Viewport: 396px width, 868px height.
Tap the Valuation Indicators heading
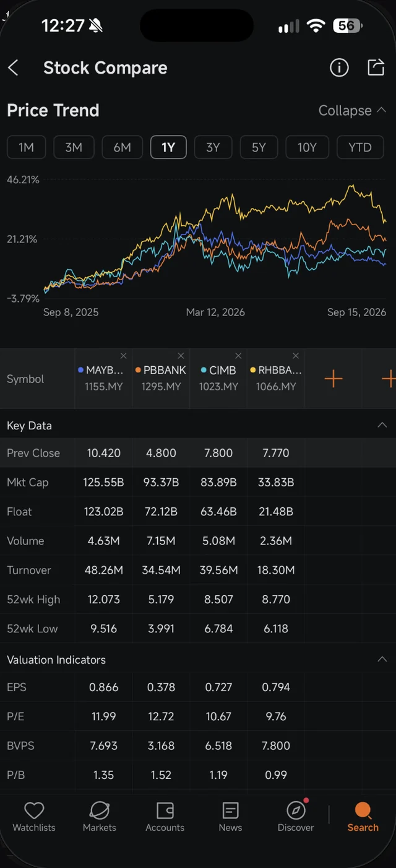coord(56,660)
